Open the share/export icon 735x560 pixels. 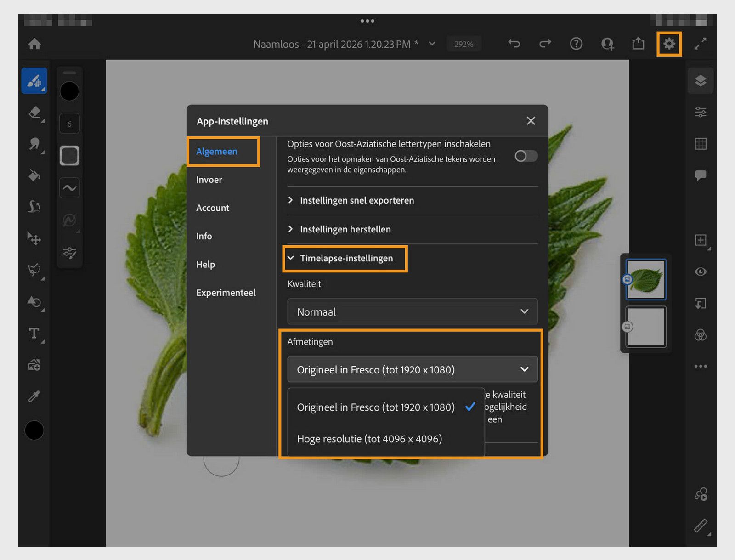638,44
